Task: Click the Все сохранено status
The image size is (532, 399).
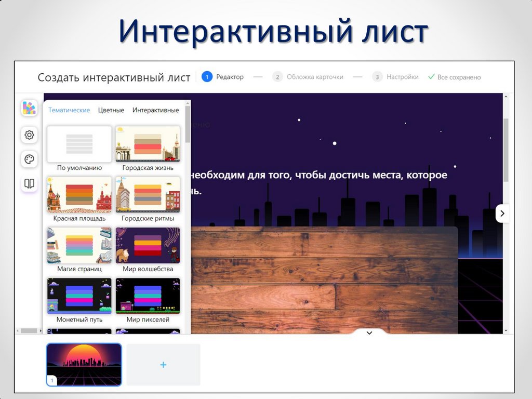Action: point(454,77)
